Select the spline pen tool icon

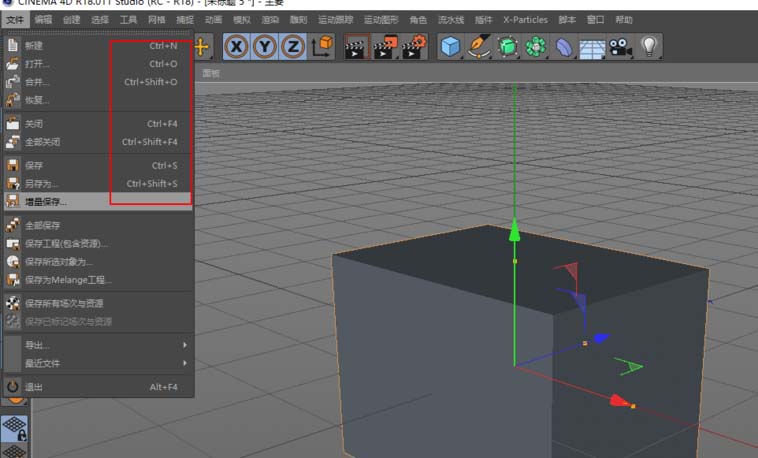(x=479, y=46)
